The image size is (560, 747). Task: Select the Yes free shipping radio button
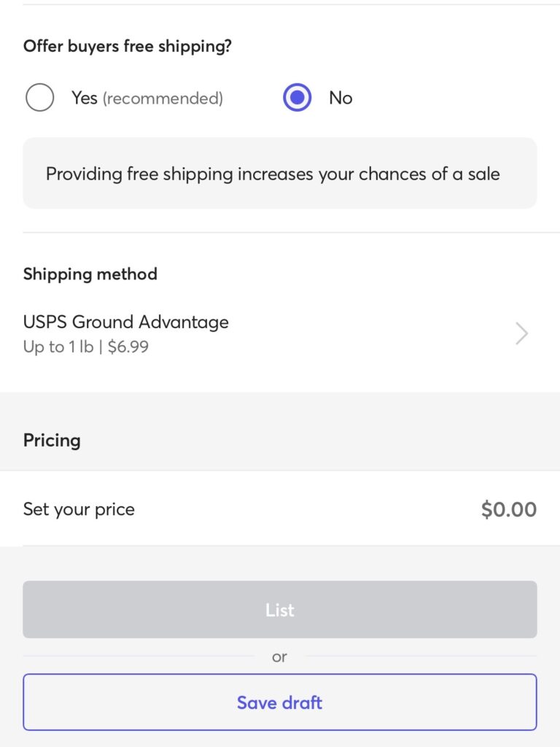(39, 98)
